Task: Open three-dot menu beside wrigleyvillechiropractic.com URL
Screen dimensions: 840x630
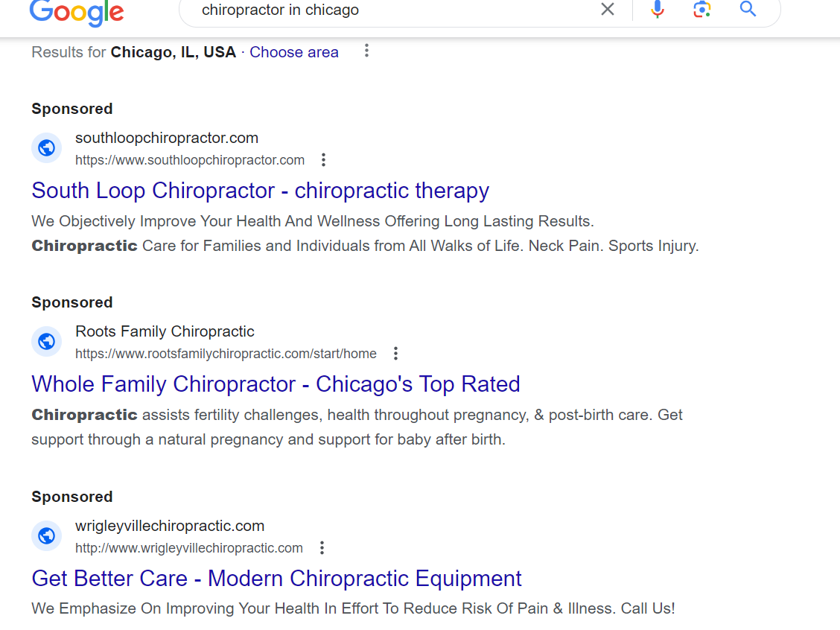Action: (x=322, y=547)
